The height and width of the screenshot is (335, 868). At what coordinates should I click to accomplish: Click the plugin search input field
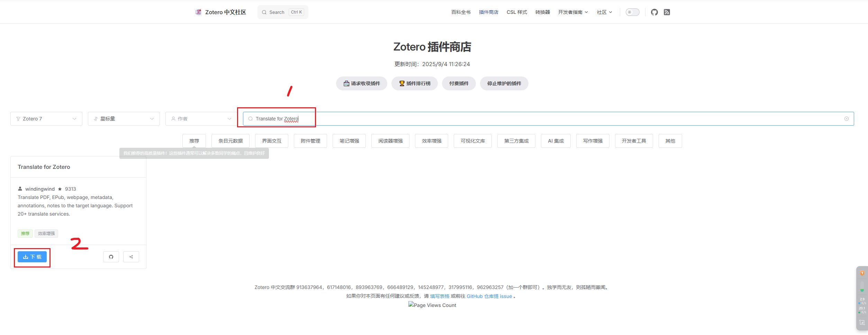coord(549,119)
